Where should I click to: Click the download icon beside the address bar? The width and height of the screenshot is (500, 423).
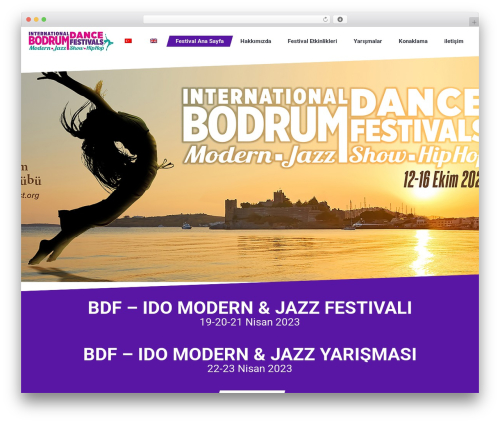(340, 20)
